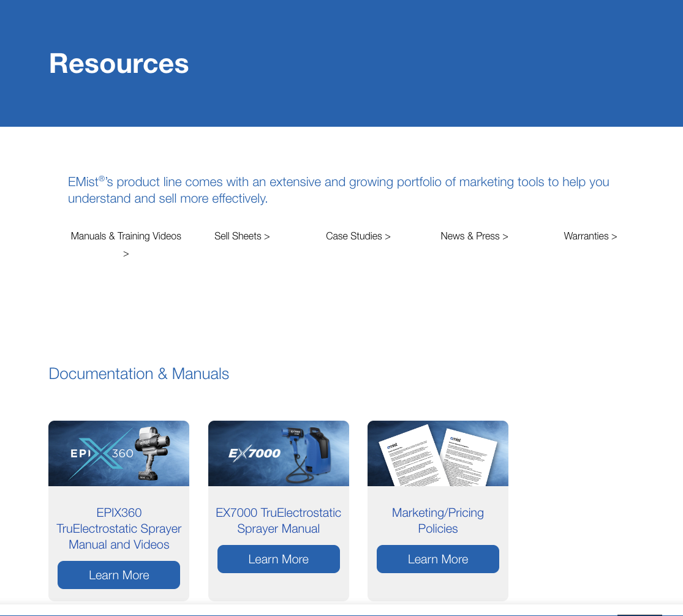View the Case Studies resources
Screen dimensions: 683x616
pyautogui.click(x=354, y=236)
